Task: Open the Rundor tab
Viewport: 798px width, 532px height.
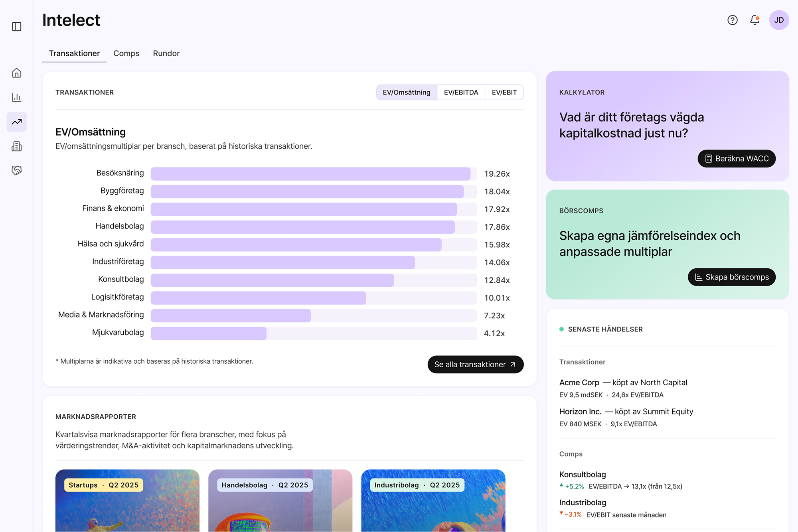Action: click(x=166, y=53)
